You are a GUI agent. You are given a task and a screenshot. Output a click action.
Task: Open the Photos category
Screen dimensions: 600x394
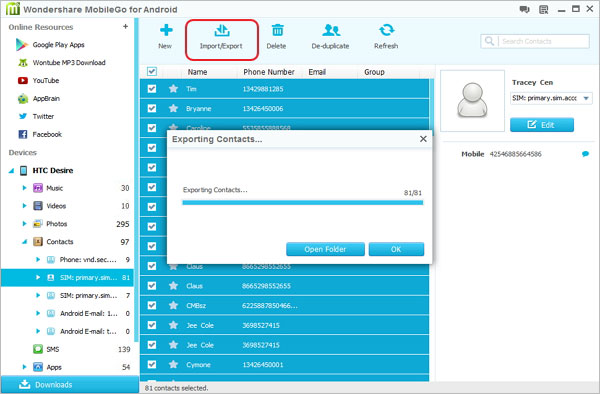click(57, 224)
